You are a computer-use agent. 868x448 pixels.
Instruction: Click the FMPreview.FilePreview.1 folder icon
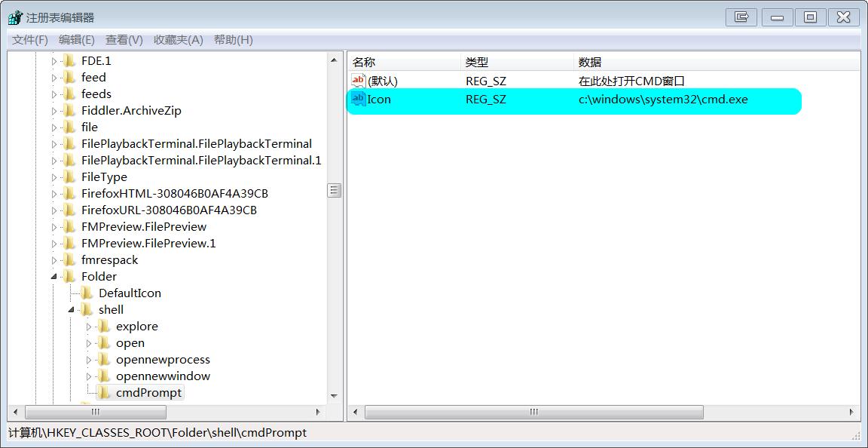tap(69, 244)
